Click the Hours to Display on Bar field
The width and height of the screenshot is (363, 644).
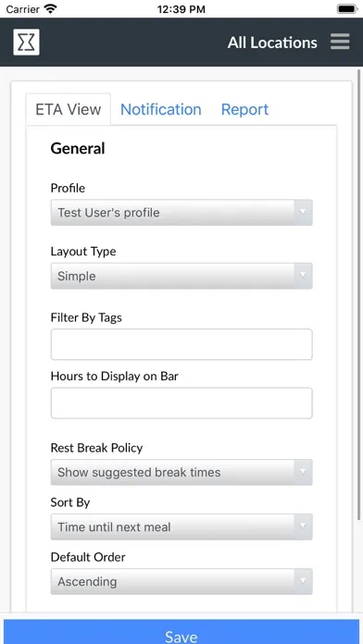181,402
